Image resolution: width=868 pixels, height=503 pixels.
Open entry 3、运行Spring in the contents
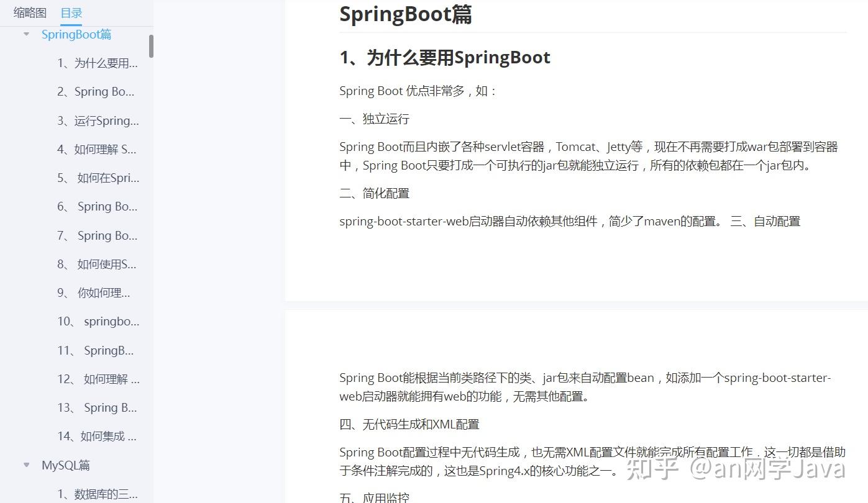coord(98,120)
